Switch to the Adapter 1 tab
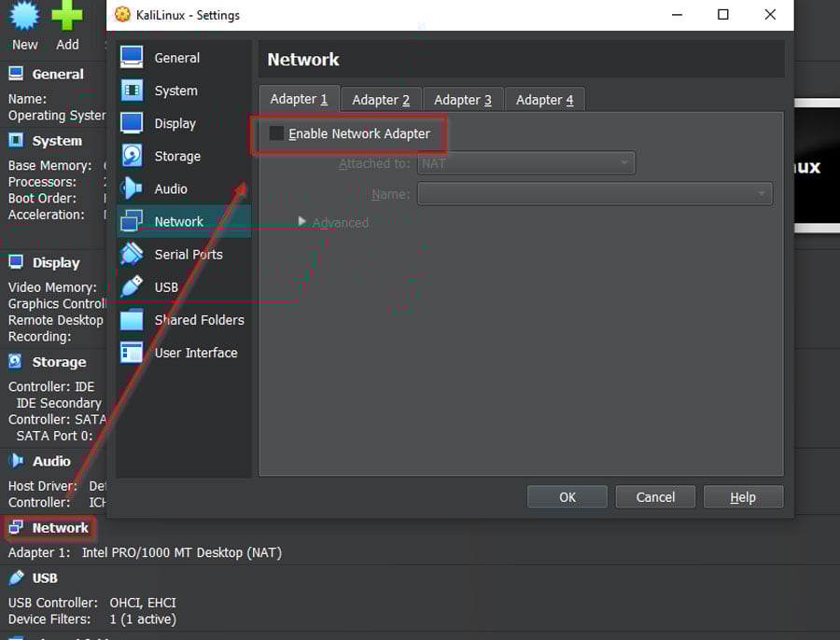The image size is (840, 640). coord(299,99)
